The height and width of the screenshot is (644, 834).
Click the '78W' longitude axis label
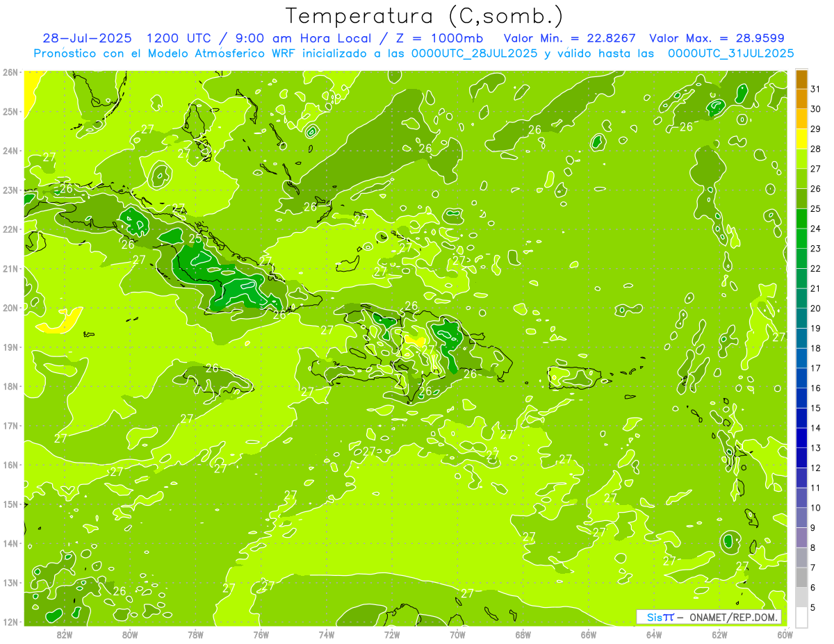click(x=195, y=634)
